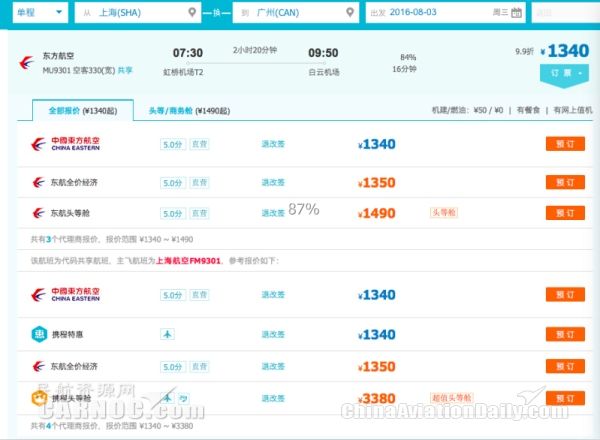Click the 上海航空FM9301 main flight link
The height and width of the screenshot is (440, 600).
click(x=189, y=261)
